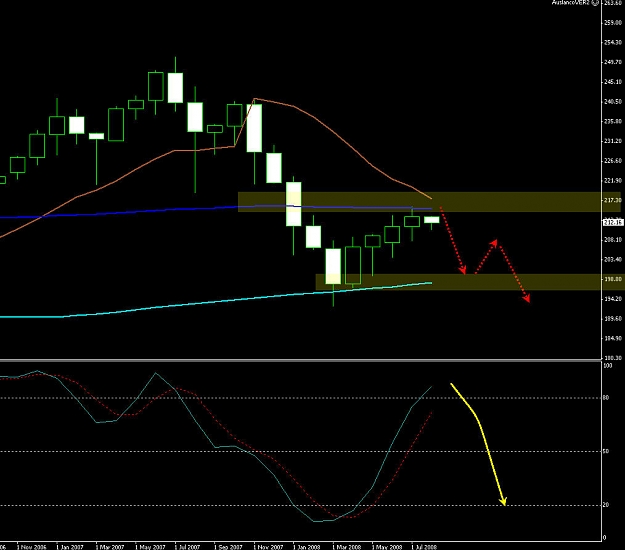Click the 1 Nov 2006 date label
Screen dimensions: 625x550
(32, 547)
